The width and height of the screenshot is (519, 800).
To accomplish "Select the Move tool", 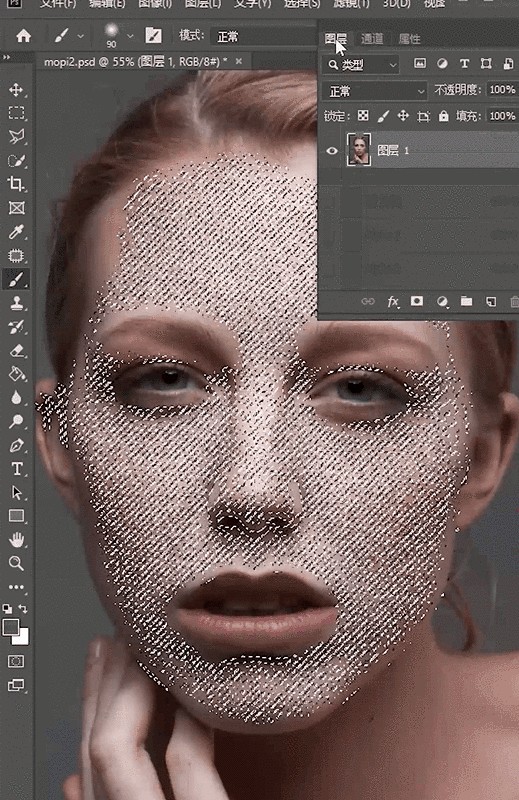I will (16, 90).
